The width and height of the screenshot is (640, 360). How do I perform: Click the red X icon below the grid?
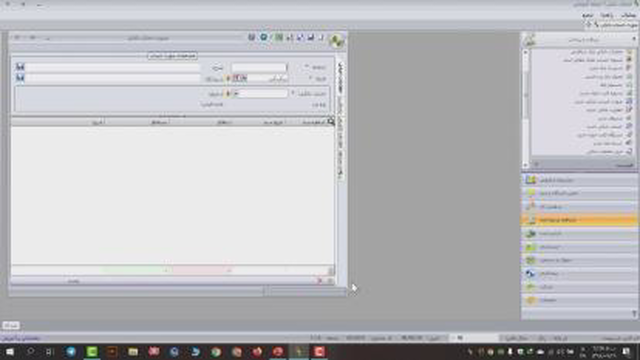point(320,280)
